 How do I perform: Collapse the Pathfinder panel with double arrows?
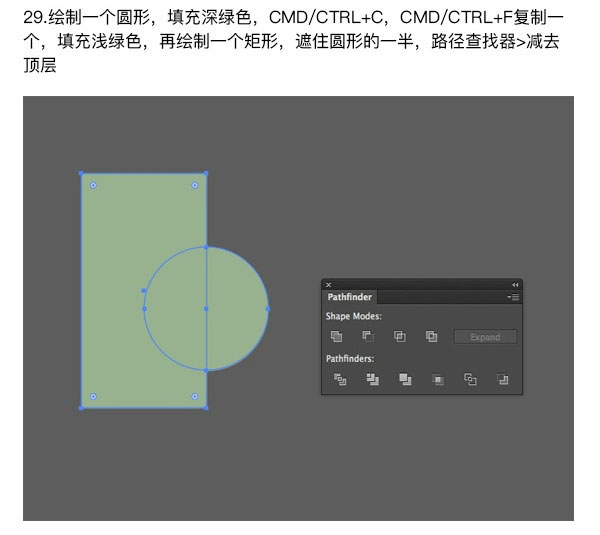pyautogui.click(x=515, y=285)
